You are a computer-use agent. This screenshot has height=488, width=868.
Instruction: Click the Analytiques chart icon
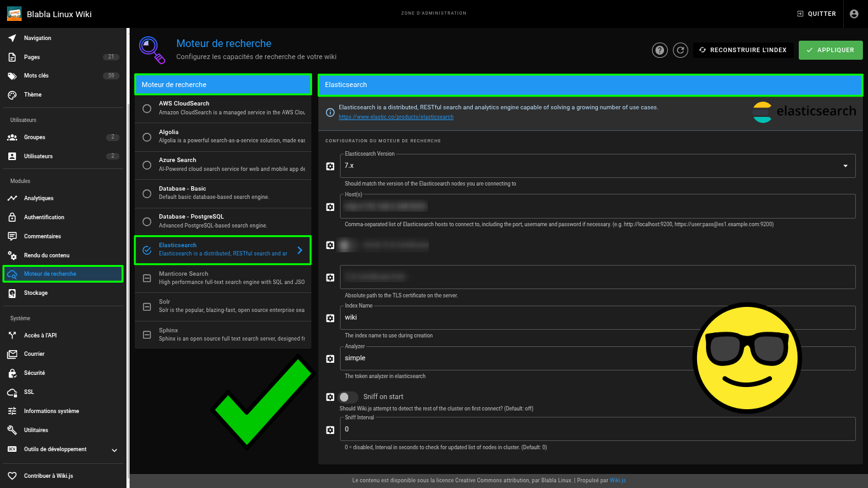12,198
